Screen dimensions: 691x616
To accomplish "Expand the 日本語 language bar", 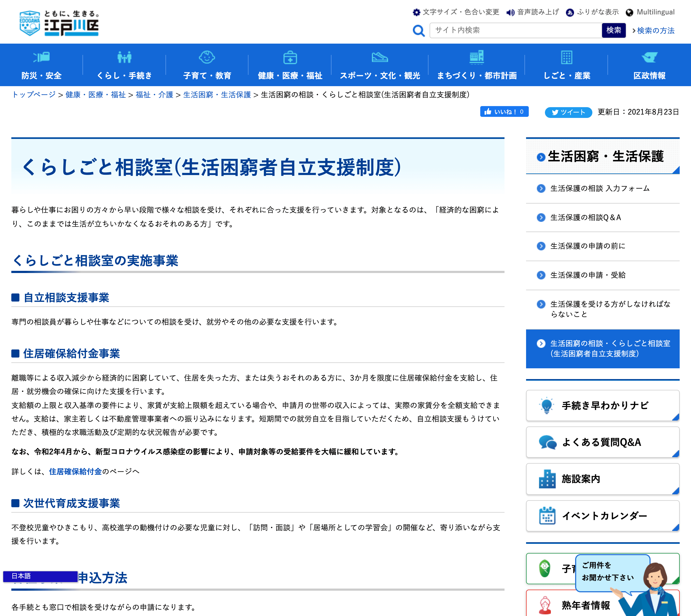I will (40, 576).
